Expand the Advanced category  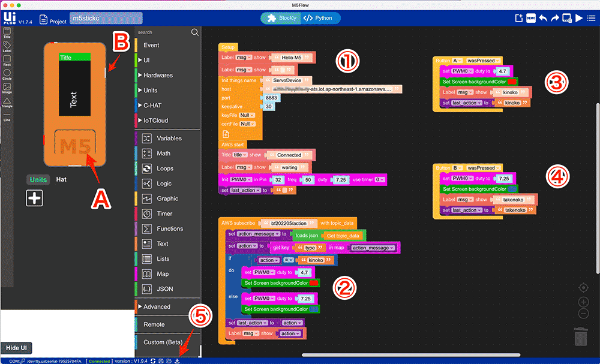point(157,306)
